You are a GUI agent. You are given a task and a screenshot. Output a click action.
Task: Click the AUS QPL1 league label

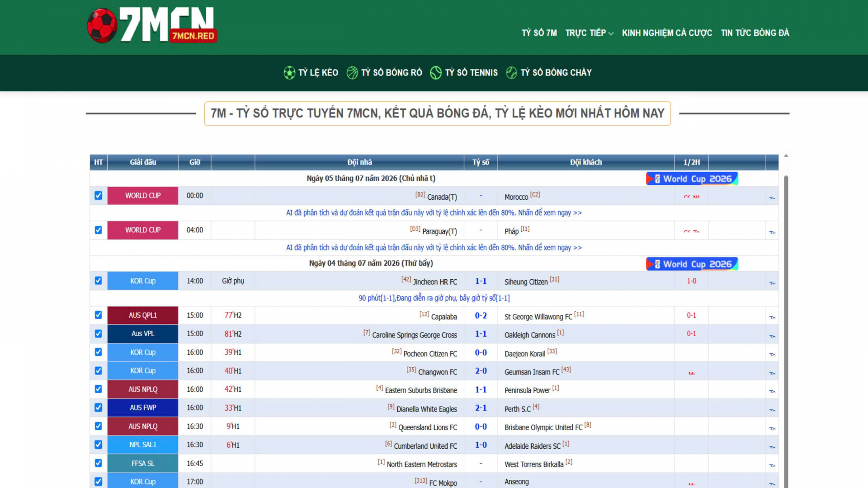click(x=143, y=315)
